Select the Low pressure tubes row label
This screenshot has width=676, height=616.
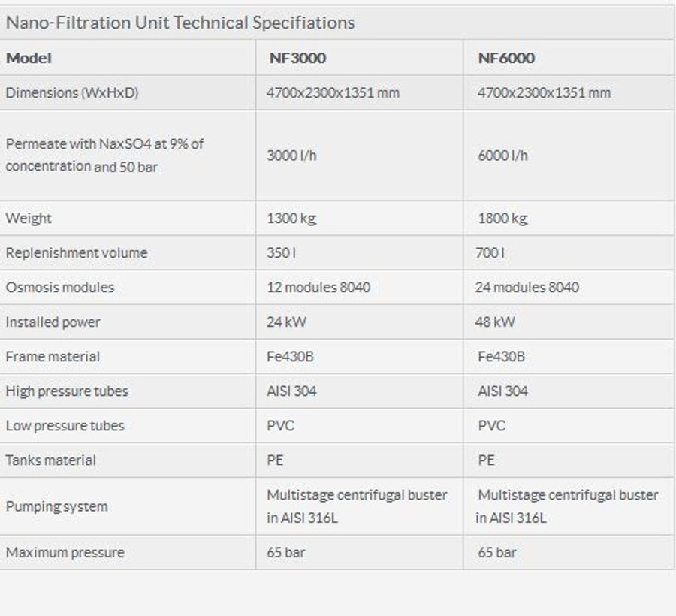[x=65, y=426]
